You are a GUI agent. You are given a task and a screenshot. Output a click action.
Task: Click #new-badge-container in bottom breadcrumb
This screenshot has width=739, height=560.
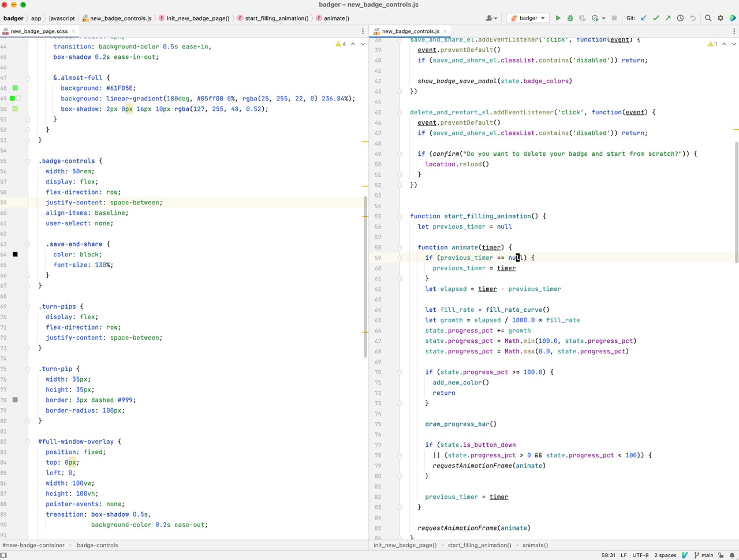pyautogui.click(x=33, y=545)
